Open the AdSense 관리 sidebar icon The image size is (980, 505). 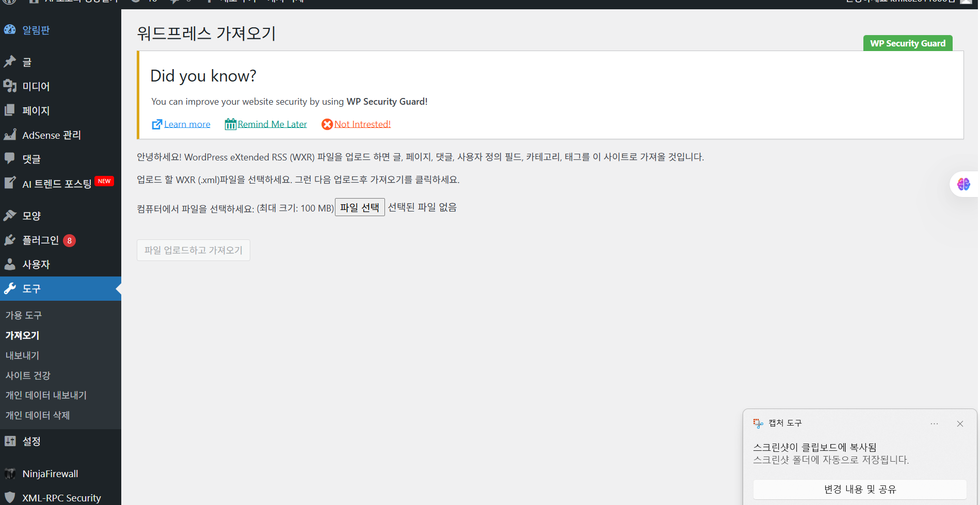pos(10,135)
